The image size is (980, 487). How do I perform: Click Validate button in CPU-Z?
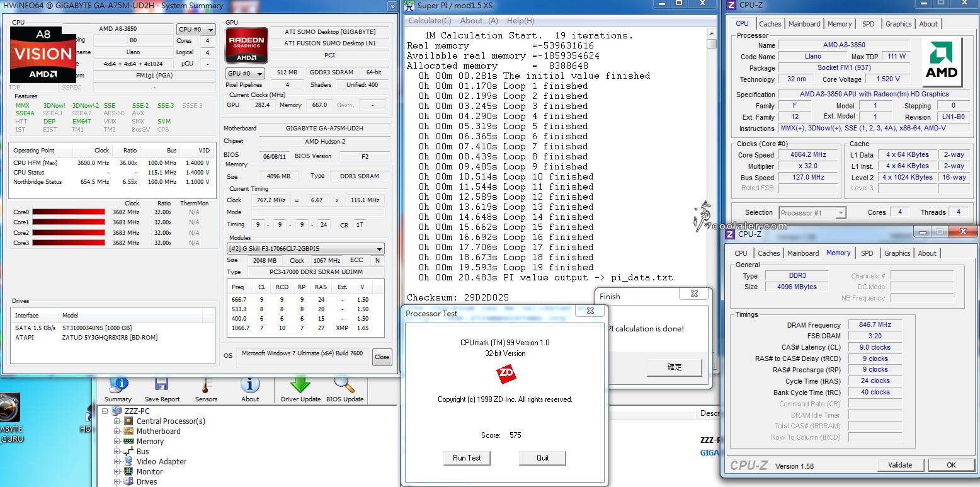click(x=900, y=465)
